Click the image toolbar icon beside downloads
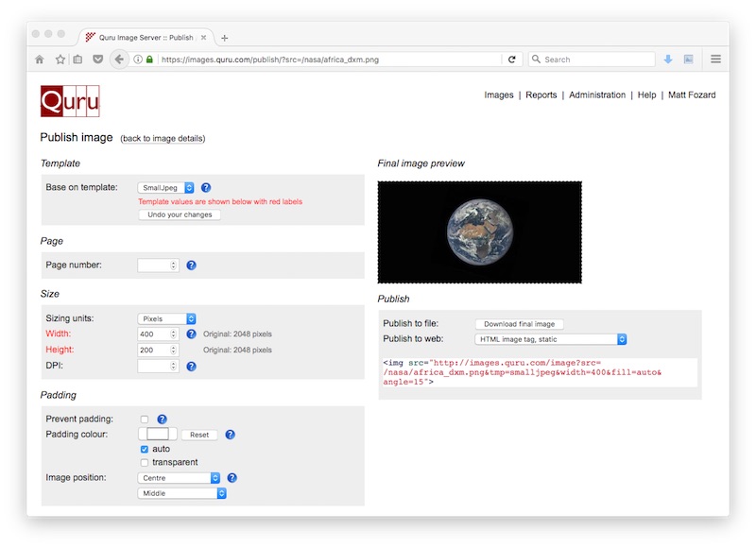The width and height of the screenshot is (756, 548). pyautogui.click(x=689, y=60)
